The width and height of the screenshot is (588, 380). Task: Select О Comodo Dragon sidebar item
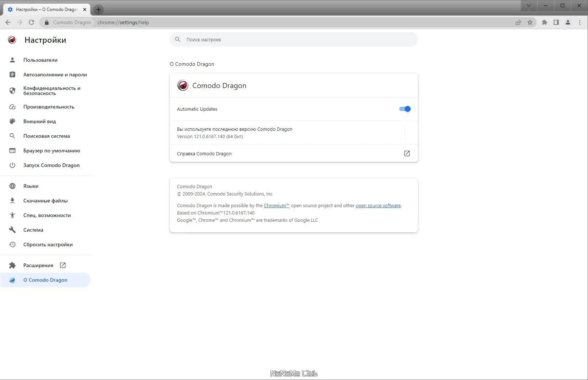45,280
